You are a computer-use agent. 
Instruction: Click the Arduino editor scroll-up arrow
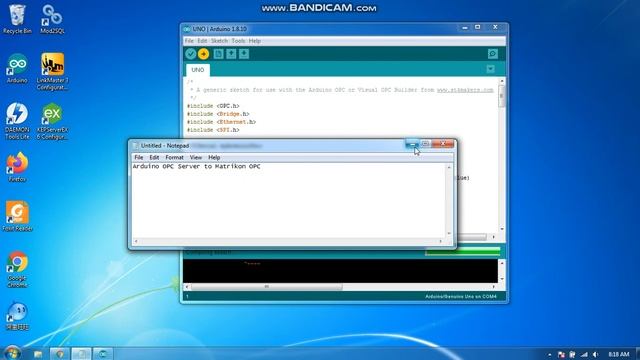502,81
